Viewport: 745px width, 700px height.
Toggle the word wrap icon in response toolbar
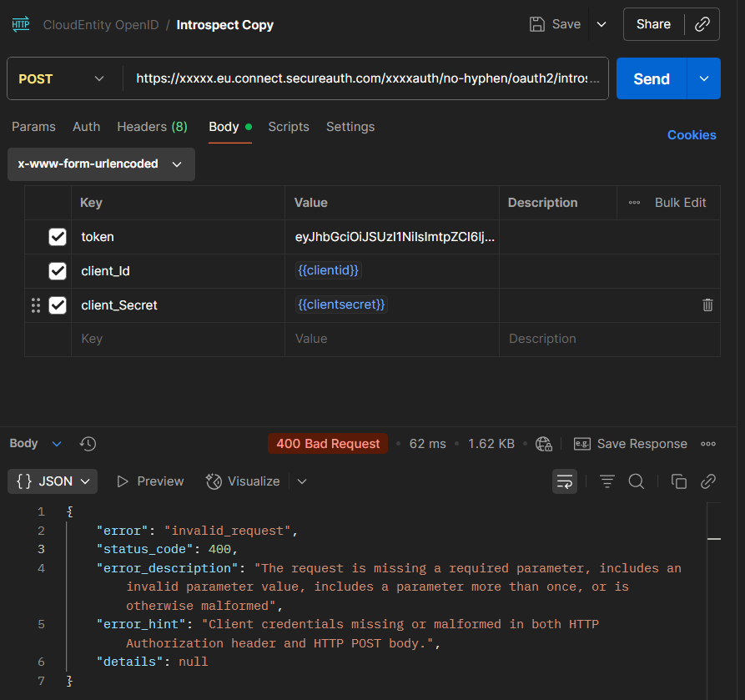click(565, 481)
